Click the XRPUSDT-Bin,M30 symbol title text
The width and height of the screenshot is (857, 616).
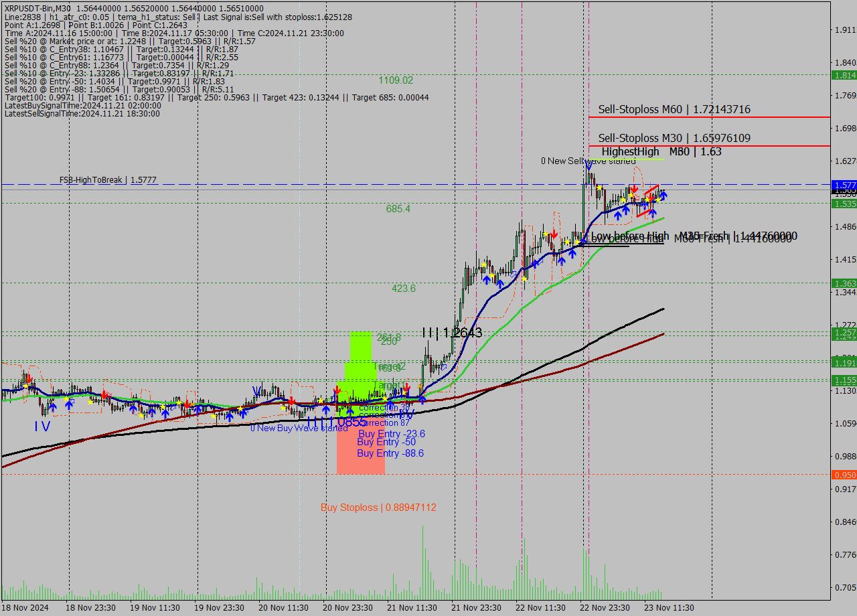[x=37, y=8]
